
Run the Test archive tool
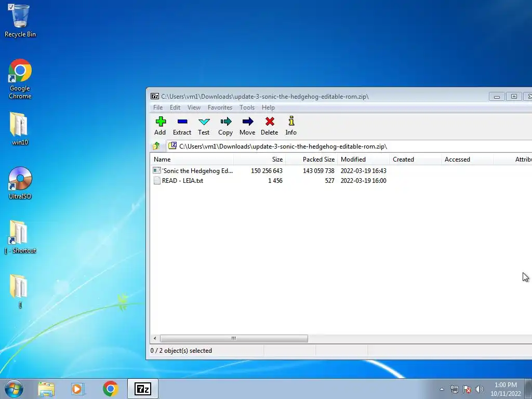[204, 126]
